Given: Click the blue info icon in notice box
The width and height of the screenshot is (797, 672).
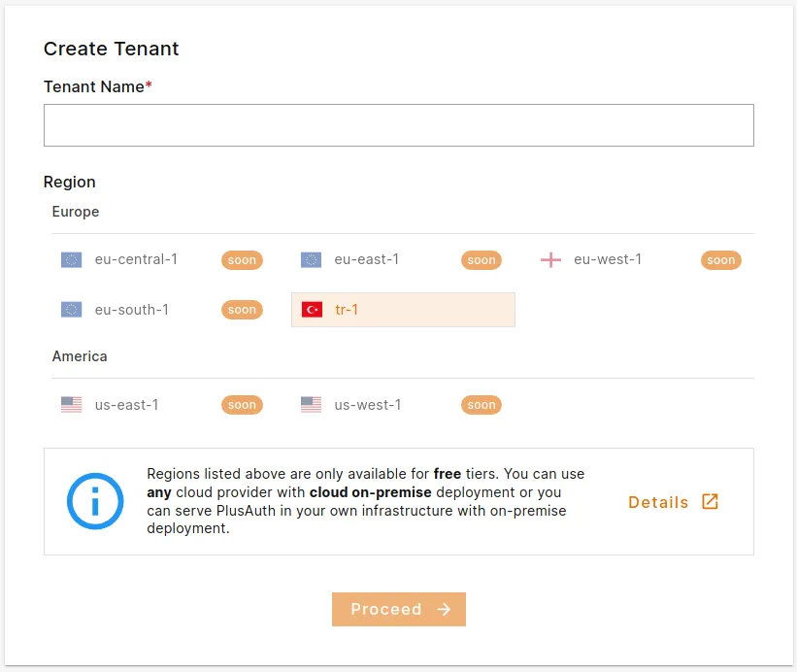Looking at the screenshot, I should click(94, 501).
